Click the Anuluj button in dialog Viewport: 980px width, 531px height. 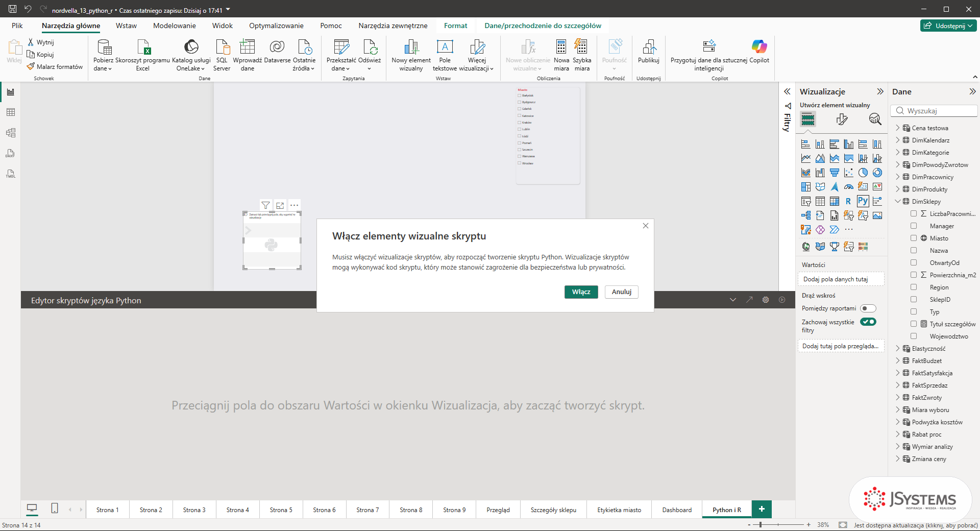[621, 292]
